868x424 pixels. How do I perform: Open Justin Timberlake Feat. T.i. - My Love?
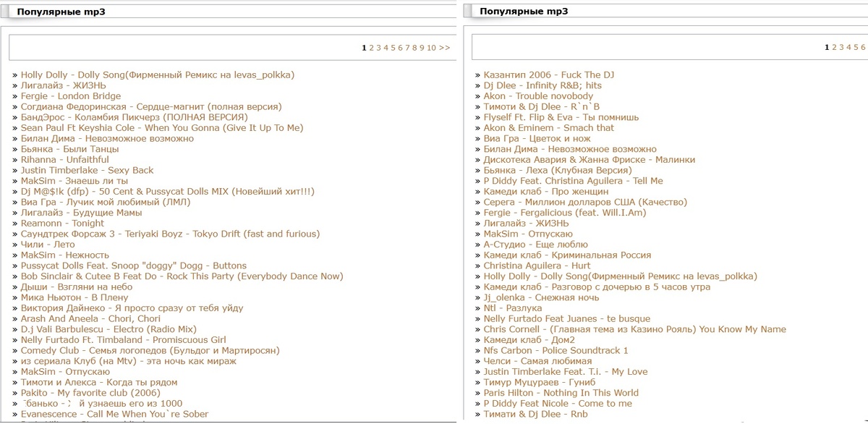pos(566,372)
